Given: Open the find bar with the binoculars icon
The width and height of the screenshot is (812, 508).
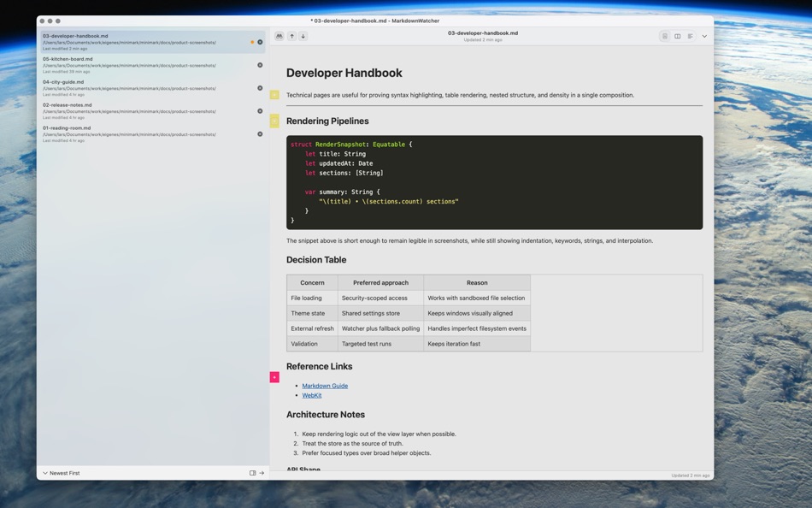Looking at the screenshot, I should pyautogui.click(x=279, y=36).
